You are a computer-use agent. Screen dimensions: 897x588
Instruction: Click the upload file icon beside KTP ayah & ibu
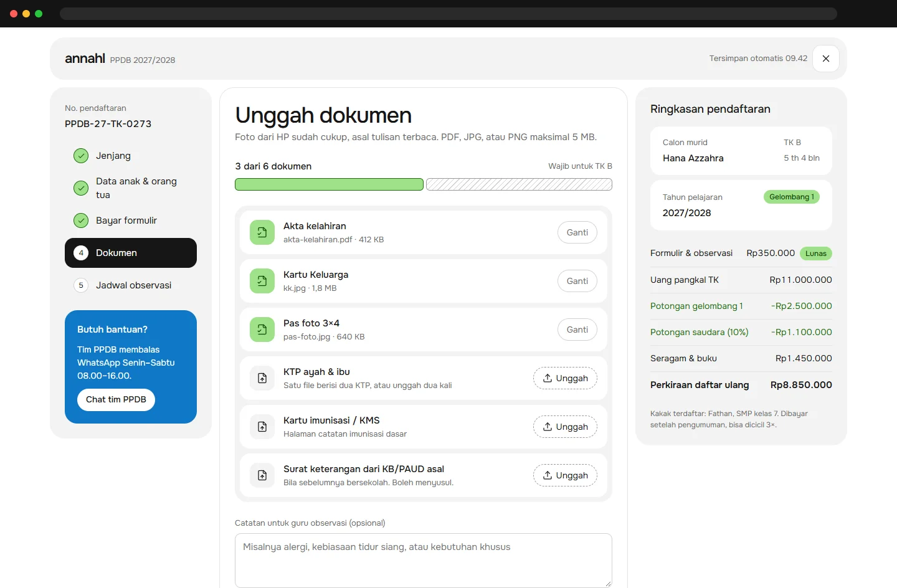click(262, 378)
